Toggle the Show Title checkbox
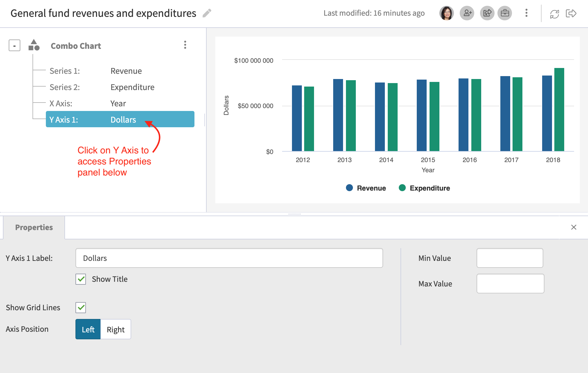 [81, 279]
